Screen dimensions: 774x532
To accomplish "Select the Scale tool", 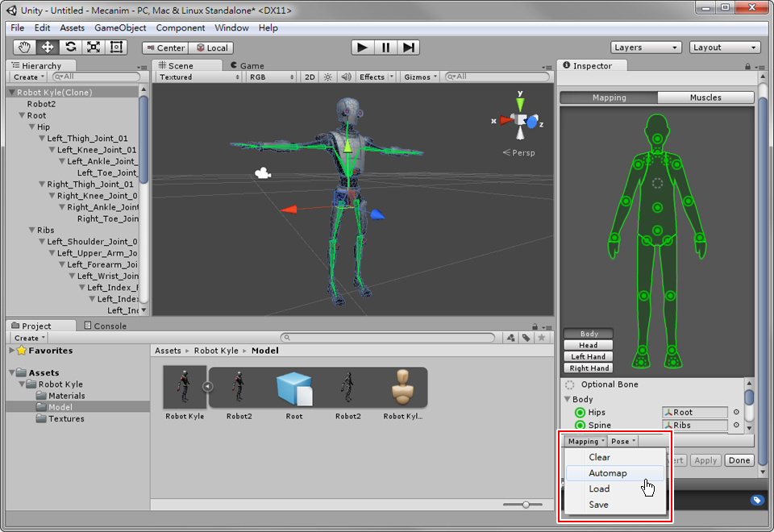I will pyautogui.click(x=94, y=48).
